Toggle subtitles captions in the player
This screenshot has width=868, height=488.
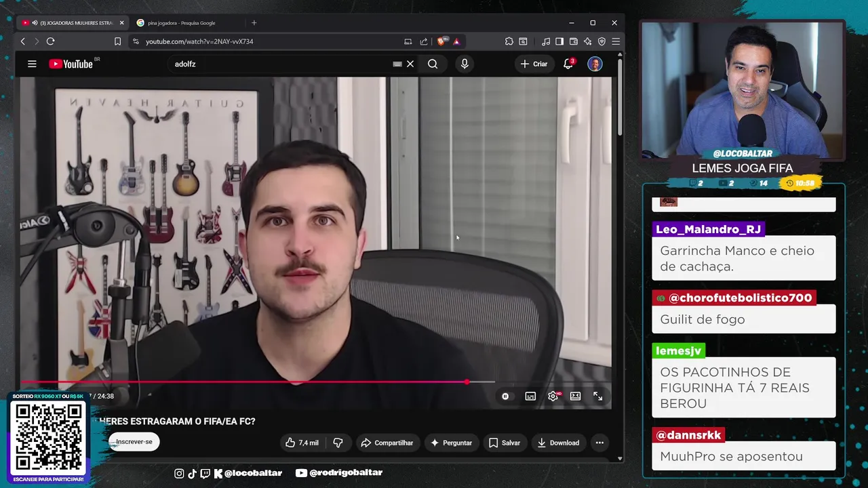(x=530, y=396)
